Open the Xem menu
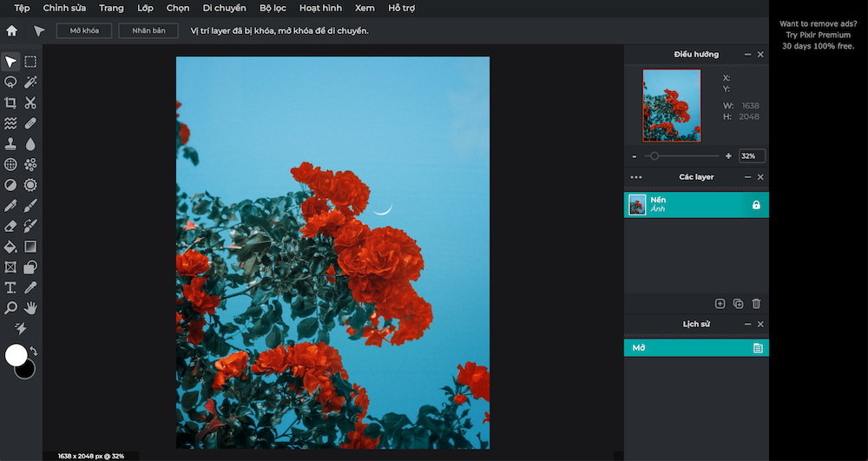 tap(365, 9)
